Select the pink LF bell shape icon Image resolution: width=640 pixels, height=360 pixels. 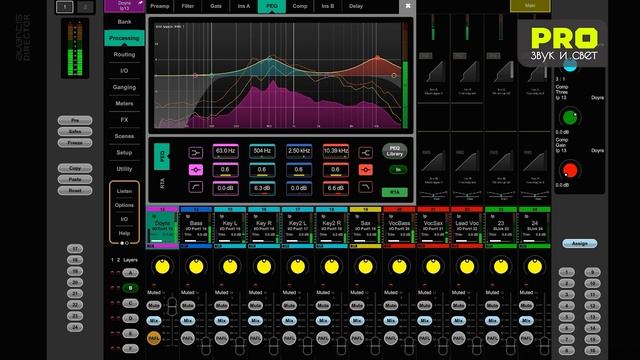196,169
